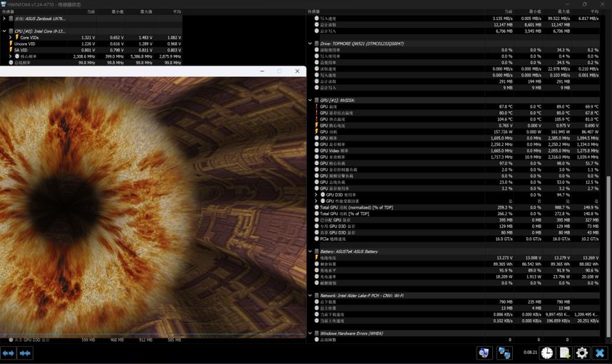The width and height of the screenshot is (612, 364).
Task: Expand the GPU performance limit reasons row
Action: click(316, 201)
